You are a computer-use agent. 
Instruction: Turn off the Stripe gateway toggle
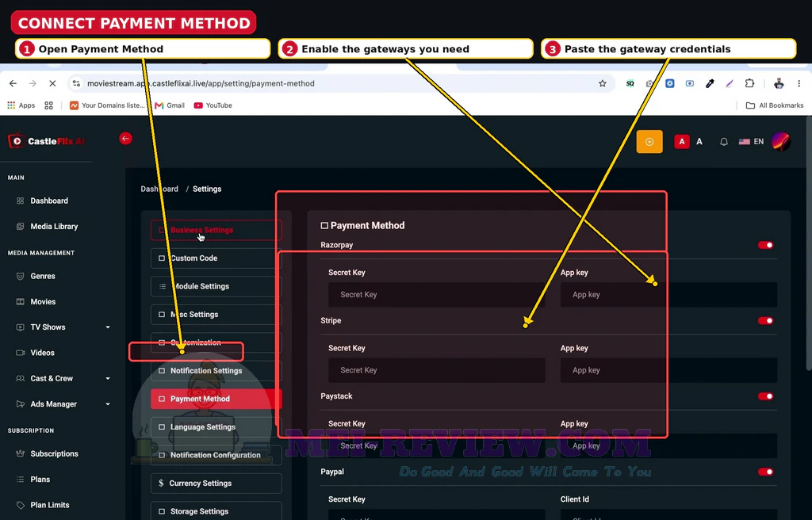(766, 320)
